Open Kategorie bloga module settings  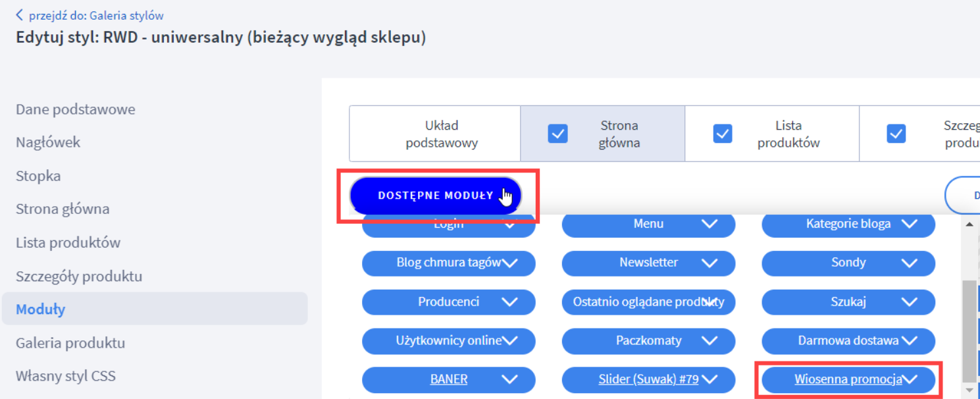[x=848, y=225]
